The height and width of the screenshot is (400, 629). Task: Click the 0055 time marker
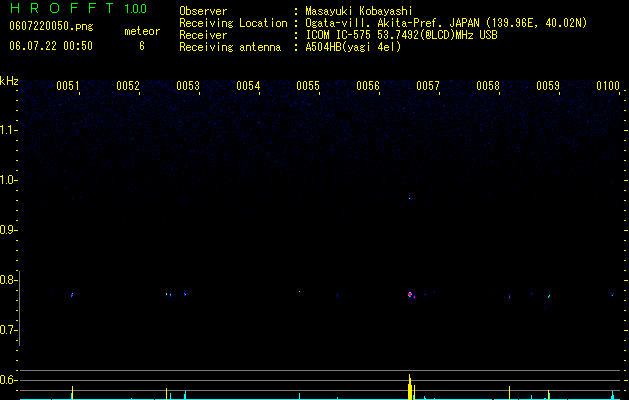click(308, 86)
